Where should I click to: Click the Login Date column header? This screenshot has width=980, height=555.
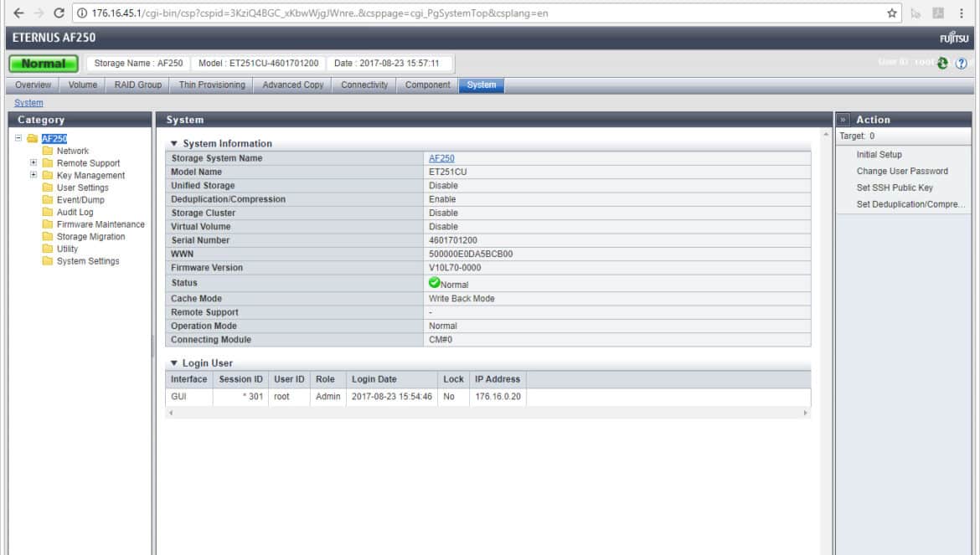pyautogui.click(x=392, y=379)
